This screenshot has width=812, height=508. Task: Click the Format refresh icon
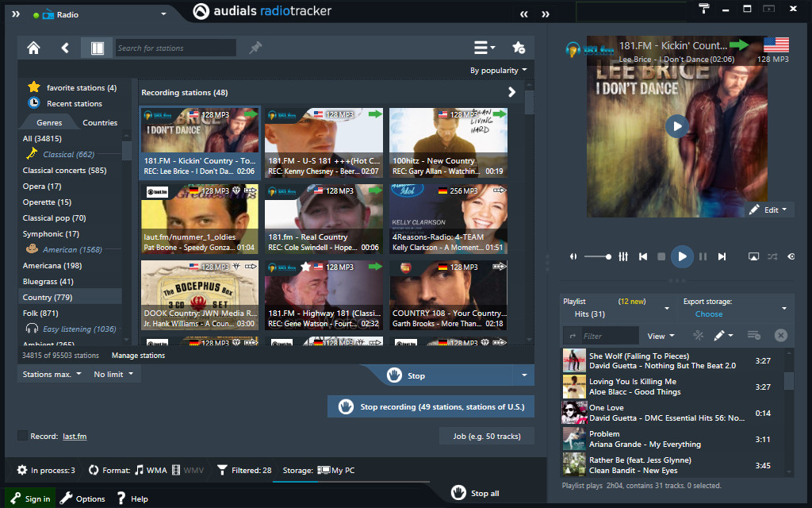(x=94, y=470)
